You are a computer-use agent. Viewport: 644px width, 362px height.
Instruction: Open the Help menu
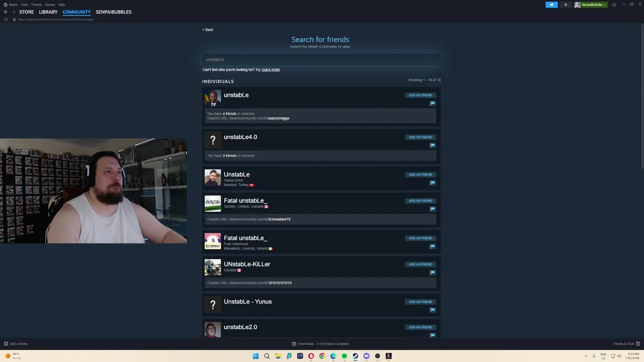pyautogui.click(x=61, y=5)
